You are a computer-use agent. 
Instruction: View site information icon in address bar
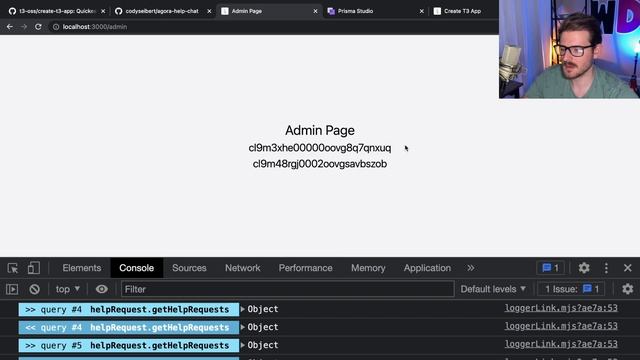(56, 27)
